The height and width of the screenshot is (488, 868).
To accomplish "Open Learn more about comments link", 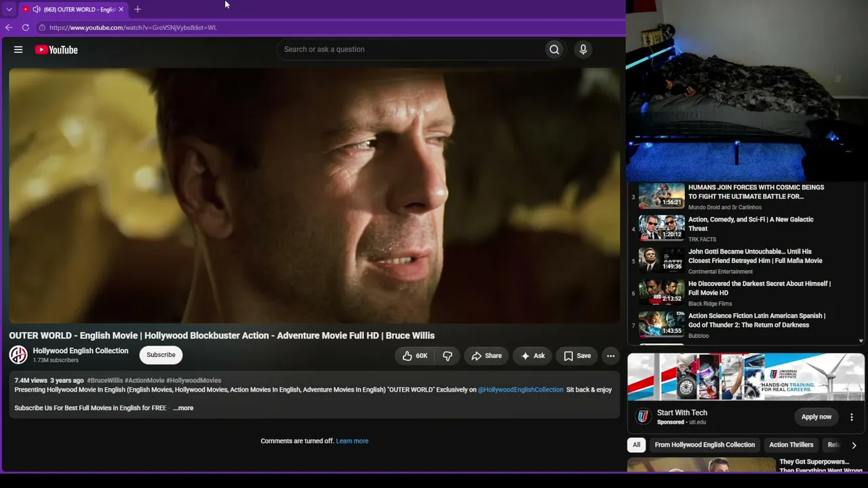I will [x=352, y=441].
